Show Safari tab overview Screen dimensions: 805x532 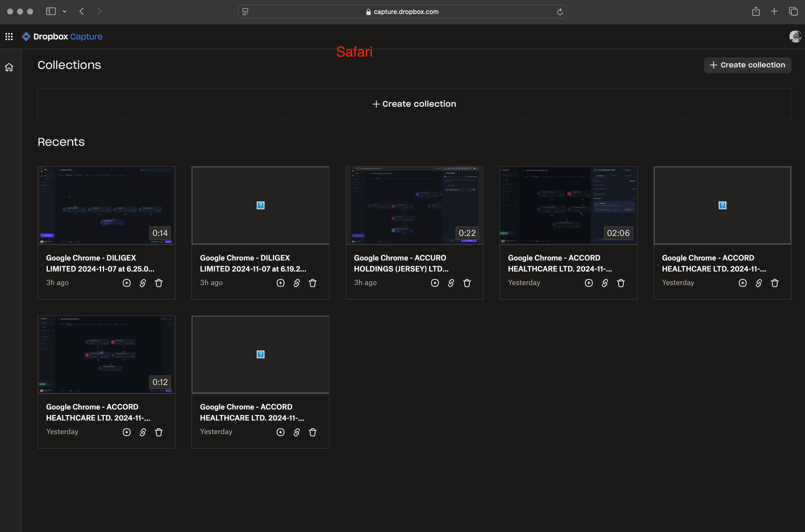pyautogui.click(x=793, y=12)
